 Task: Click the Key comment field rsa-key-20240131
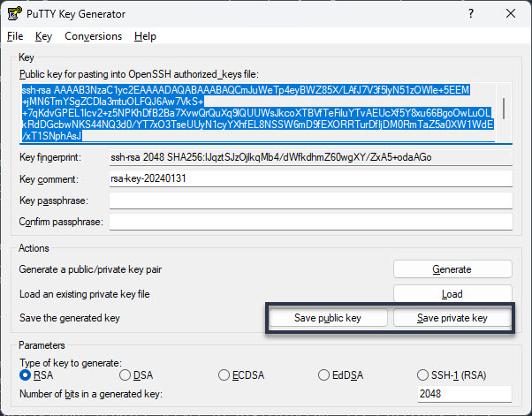pyautogui.click(x=310, y=178)
